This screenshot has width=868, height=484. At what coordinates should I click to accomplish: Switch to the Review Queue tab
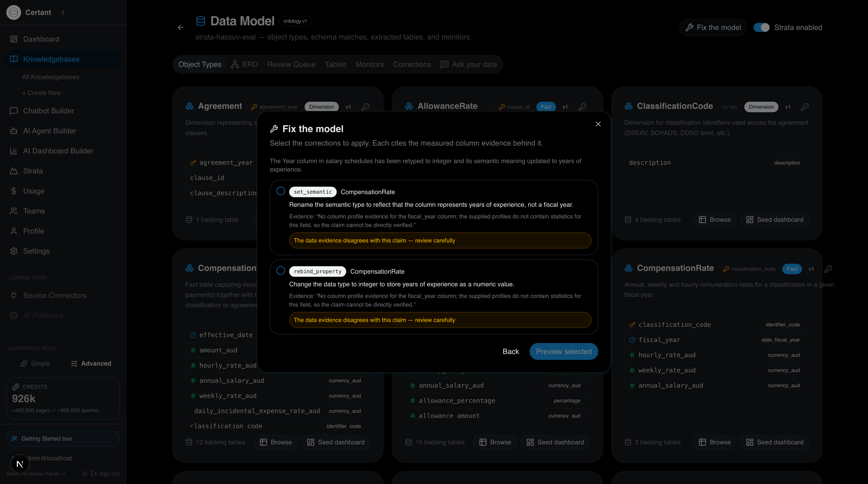tap(291, 64)
